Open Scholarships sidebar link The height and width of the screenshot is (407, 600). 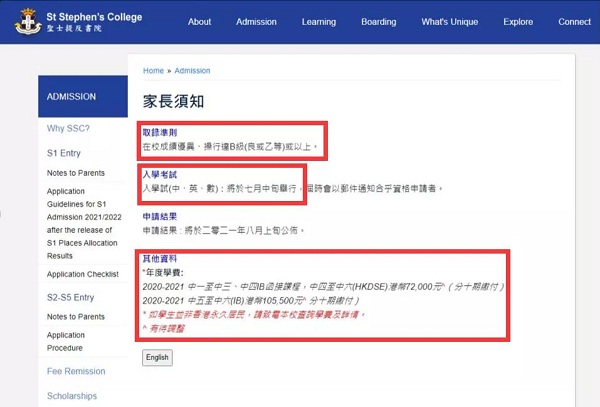pos(72,396)
